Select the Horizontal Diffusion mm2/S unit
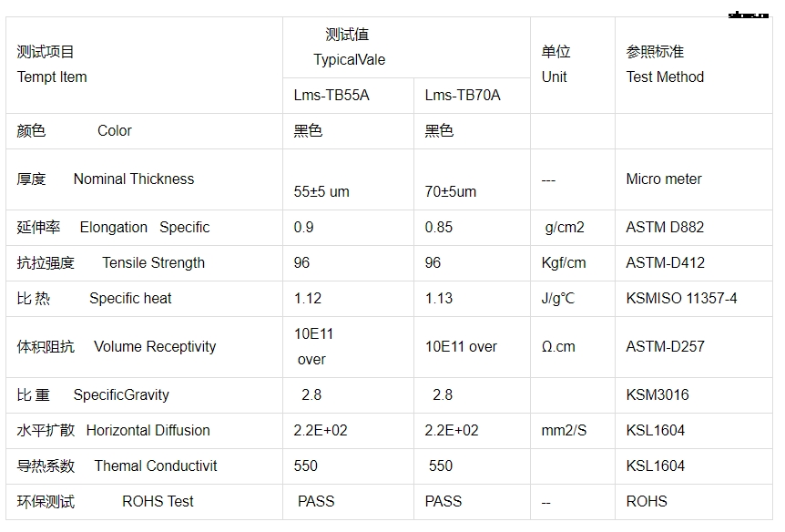785x532 pixels. pos(564,430)
